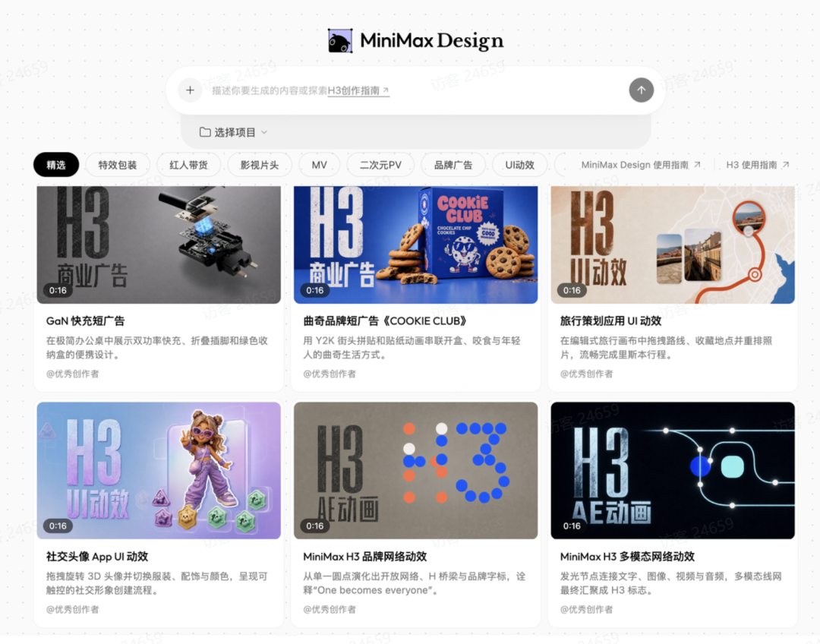Open H3 使用指南 link

pos(757,165)
